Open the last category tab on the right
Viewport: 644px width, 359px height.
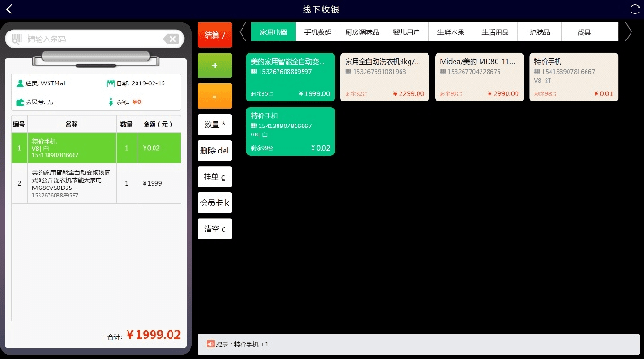(584, 32)
